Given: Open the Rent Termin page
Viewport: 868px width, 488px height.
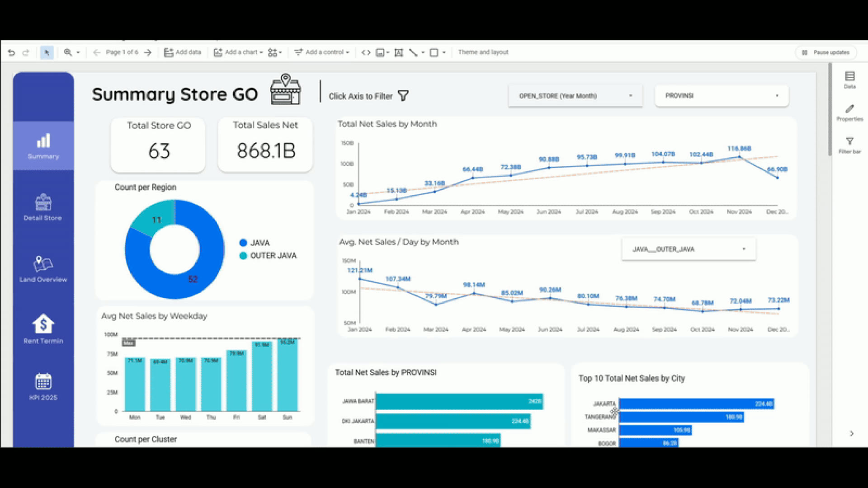Looking at the screenshot, I should tap(43, 329).
